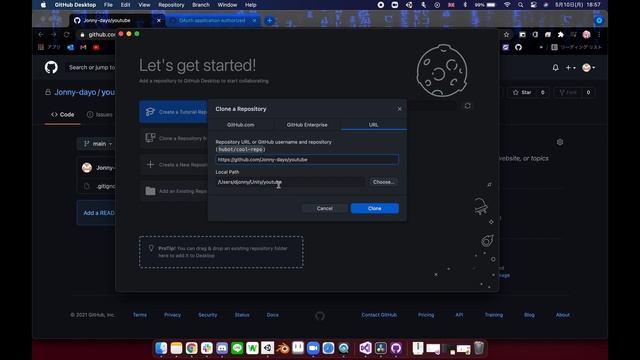
Task: Click the Star button on GitHub repo
Action: click(x=522, y=92)
